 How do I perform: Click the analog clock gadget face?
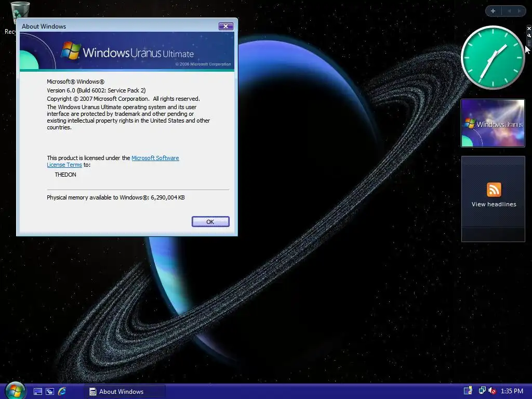493,58
